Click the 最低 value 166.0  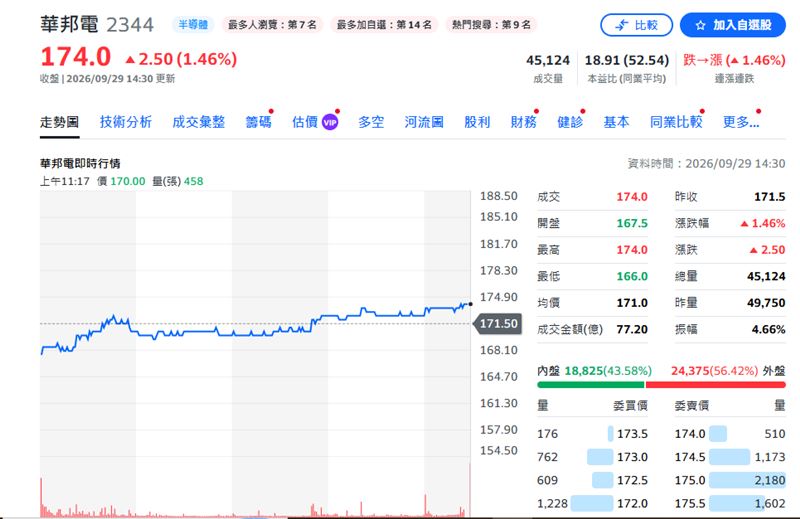[x=632, y=276]
